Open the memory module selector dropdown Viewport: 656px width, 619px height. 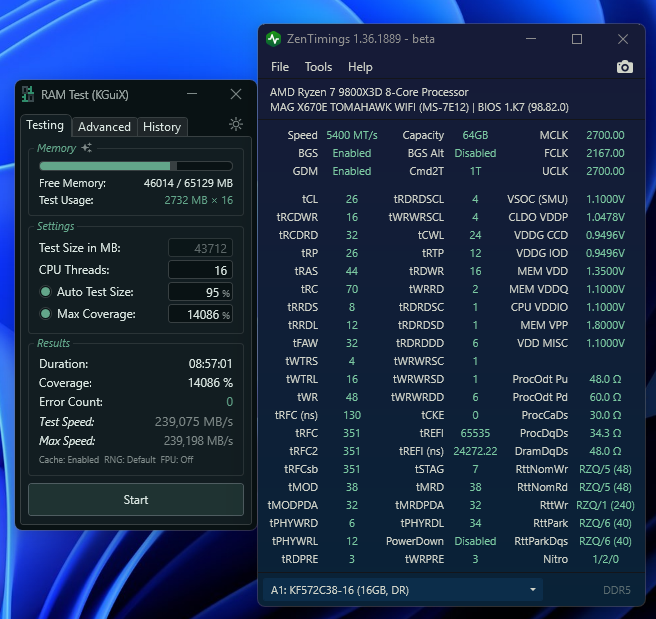(402, 590)
